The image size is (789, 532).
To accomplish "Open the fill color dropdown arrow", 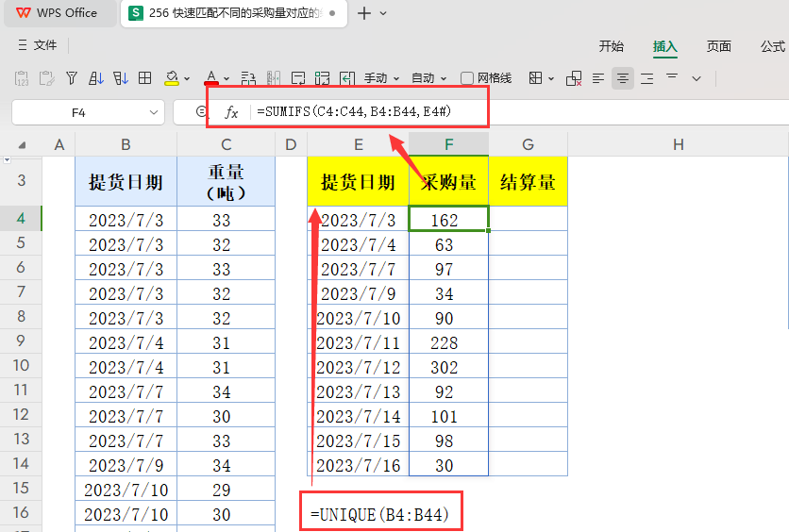I will [187, 78].
